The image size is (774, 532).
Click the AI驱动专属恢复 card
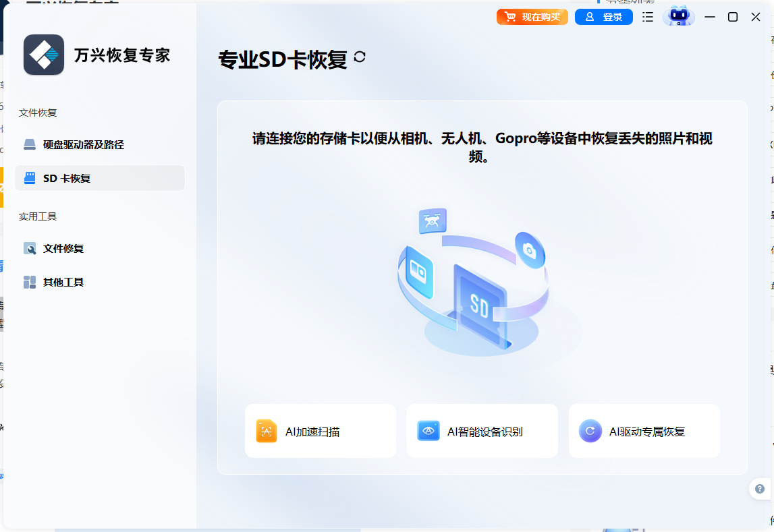pos(644,431)
